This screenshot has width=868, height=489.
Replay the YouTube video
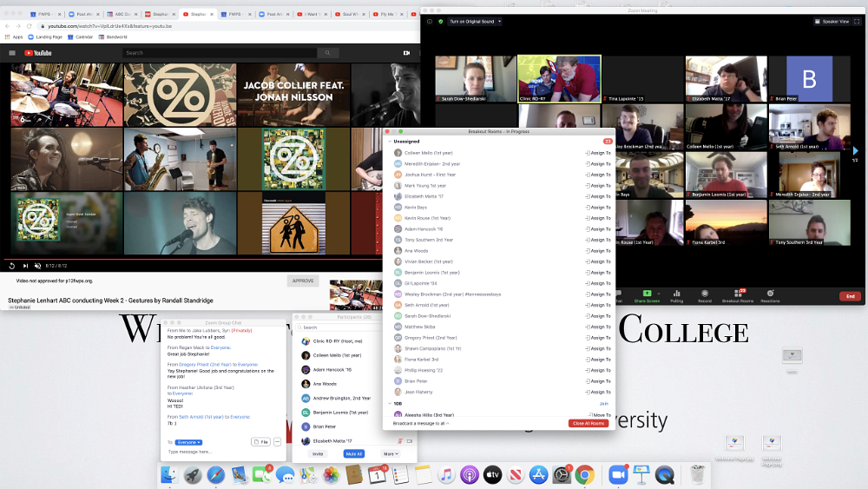click(x=11, y=266)
